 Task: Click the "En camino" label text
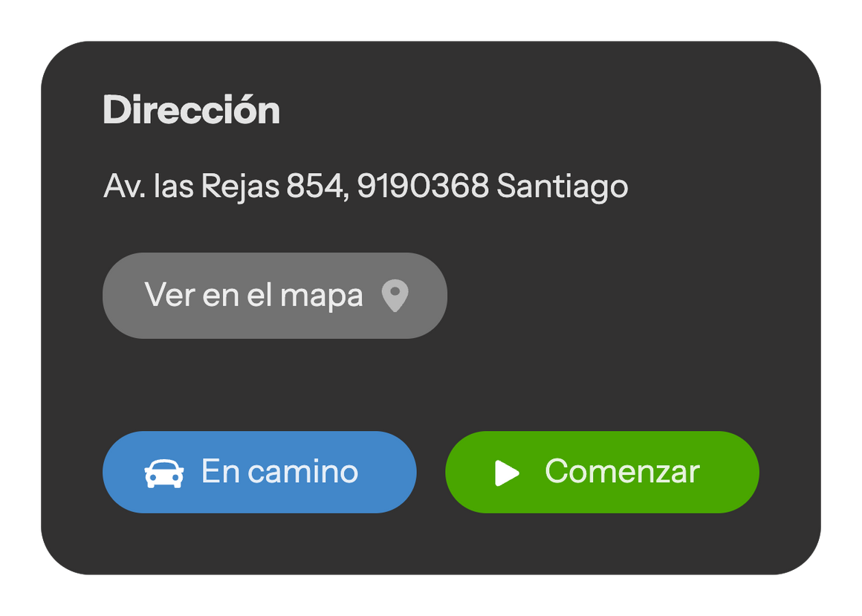click(280, 472)
